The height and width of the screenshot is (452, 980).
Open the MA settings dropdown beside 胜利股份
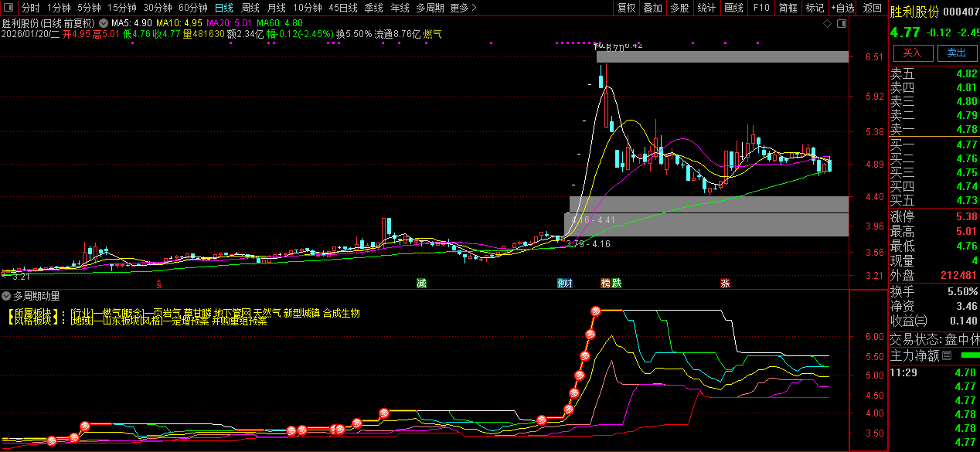104,23
